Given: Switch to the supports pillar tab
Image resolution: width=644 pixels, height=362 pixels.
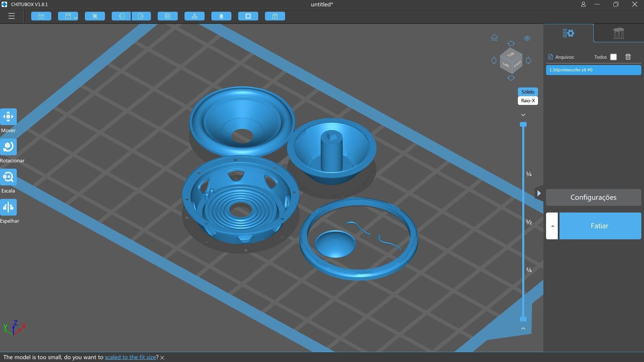Looking at the screenshot, I should (618, 33).
